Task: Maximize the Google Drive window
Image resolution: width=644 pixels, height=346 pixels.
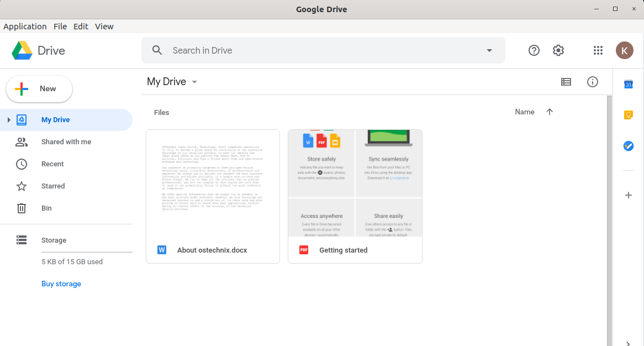Action: coord(615,9)
